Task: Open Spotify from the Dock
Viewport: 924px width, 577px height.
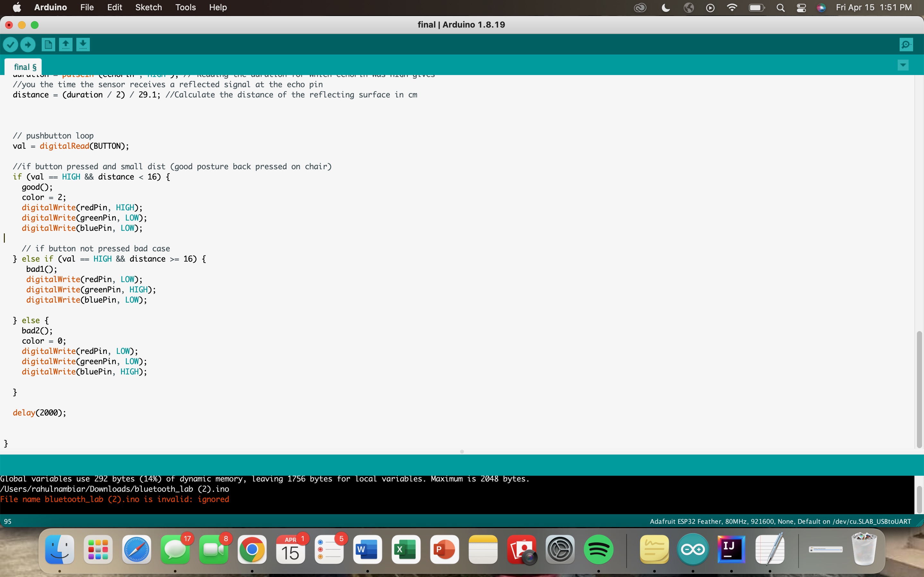Action: tap(598, 549)
